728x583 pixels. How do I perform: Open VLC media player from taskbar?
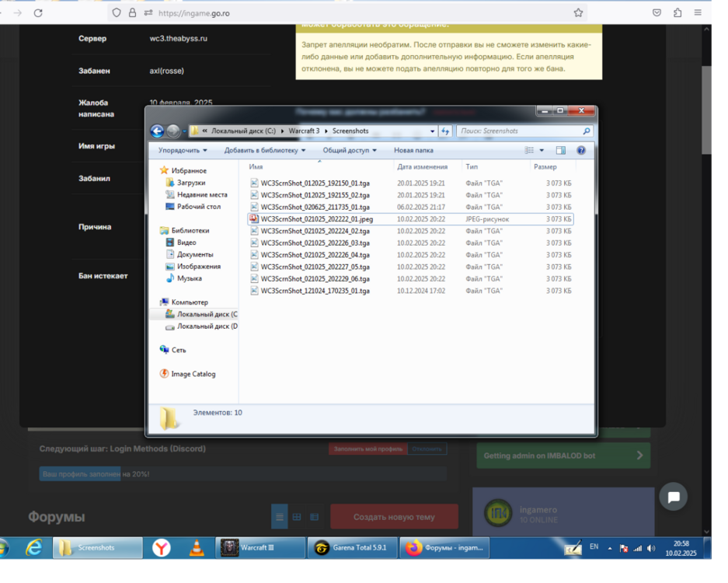[196, 548]
